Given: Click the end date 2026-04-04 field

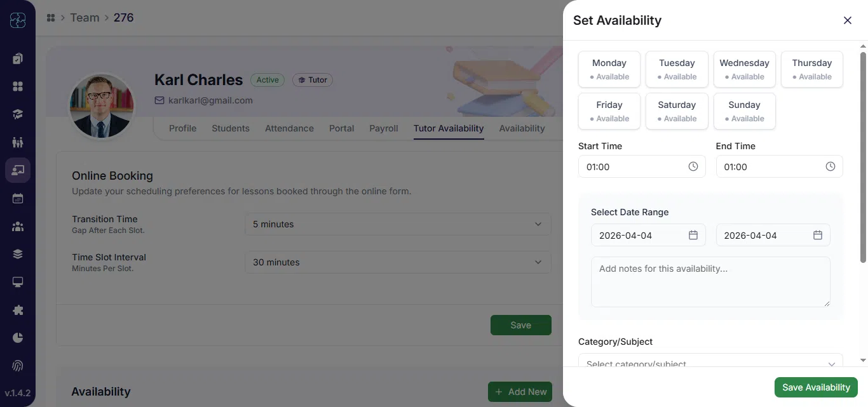Looking at the screenshot, I should point(773,235).
